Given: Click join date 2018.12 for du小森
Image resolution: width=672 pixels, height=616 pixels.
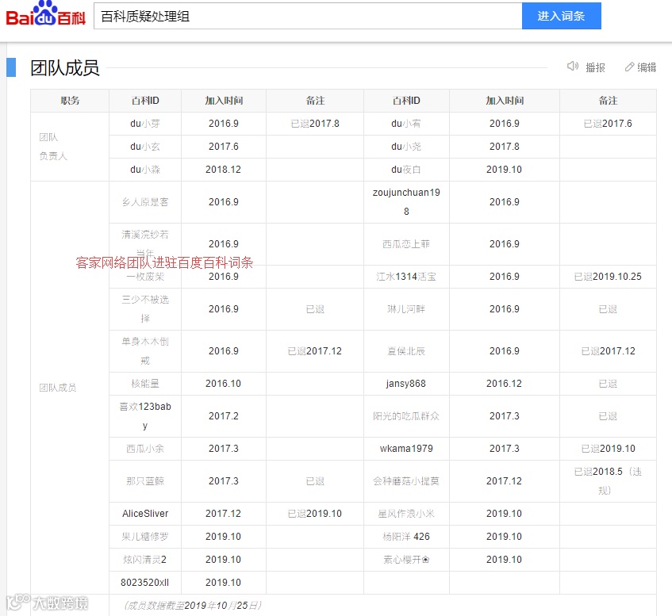Looking at the screenshot, I should tap(223, 170).
